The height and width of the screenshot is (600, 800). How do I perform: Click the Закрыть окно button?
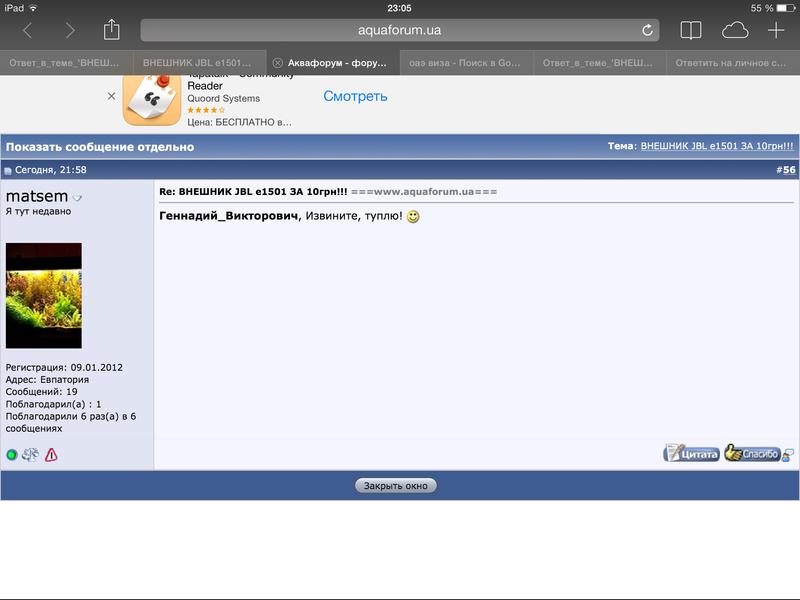point(395,485)
